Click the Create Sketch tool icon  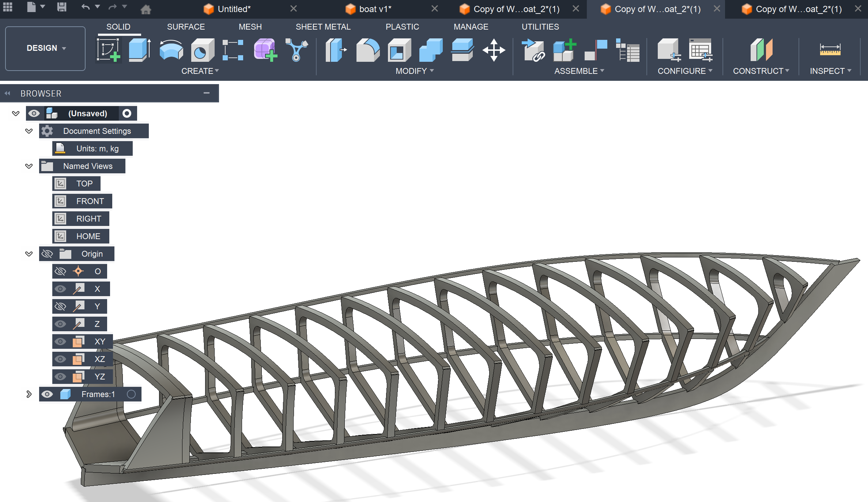click(108, 50)
